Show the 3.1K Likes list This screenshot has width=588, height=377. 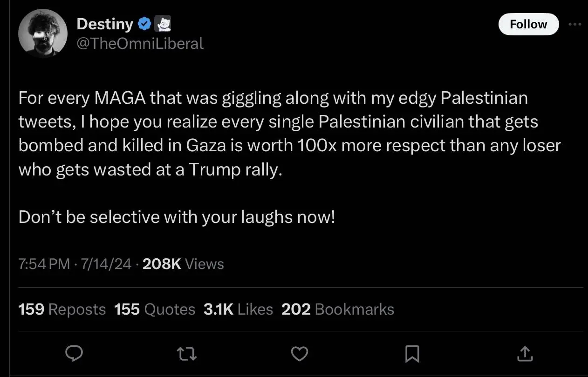click(238, 310)
